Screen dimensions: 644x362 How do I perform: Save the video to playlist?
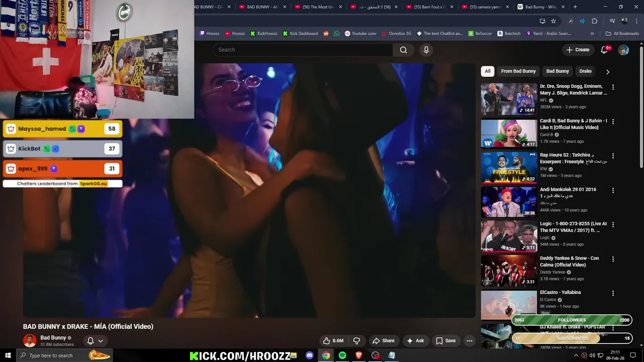446,340
